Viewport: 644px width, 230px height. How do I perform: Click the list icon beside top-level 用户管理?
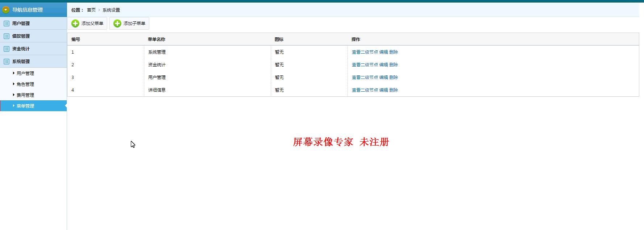[7, 24]
